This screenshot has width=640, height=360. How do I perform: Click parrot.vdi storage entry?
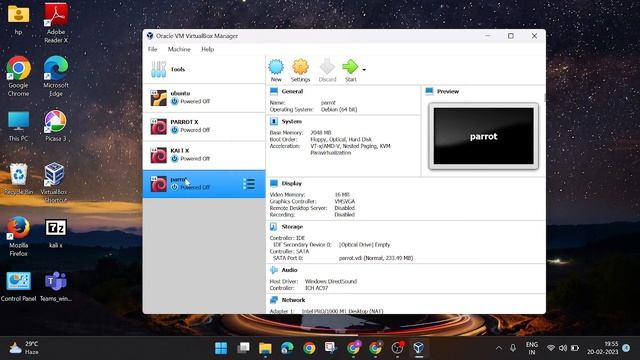(376, 258)
